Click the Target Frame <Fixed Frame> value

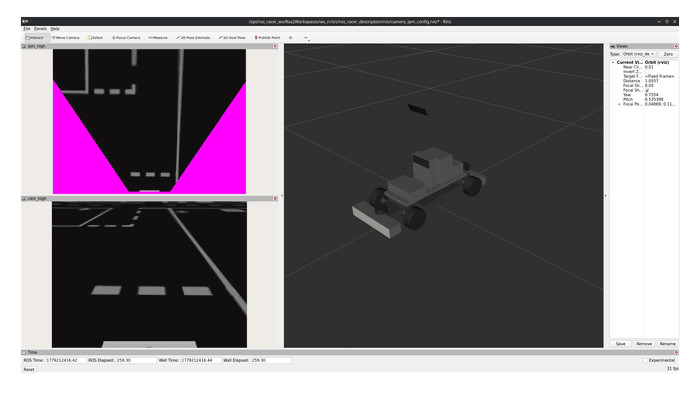pos(661,76)
